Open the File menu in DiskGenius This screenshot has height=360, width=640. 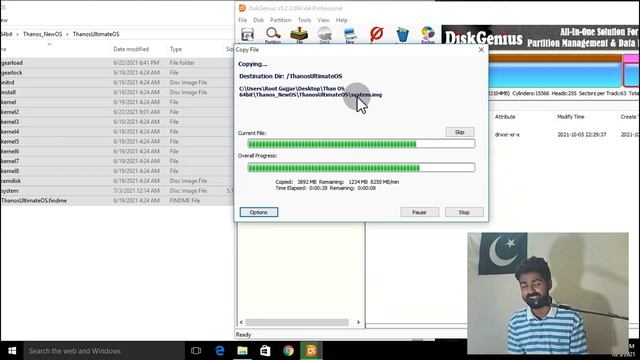coord(242,20)
